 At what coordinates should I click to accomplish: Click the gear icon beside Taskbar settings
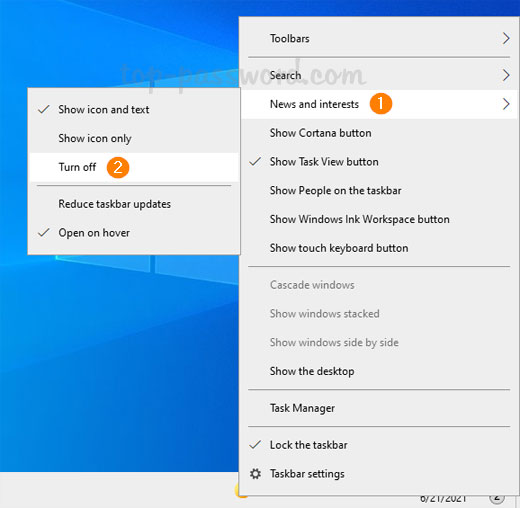click(255, 474)
